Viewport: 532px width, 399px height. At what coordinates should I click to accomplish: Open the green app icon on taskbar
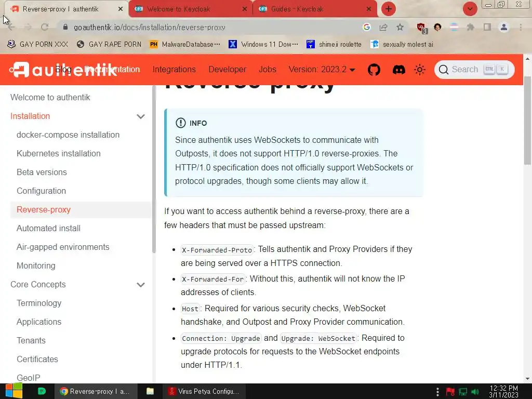[x=42, y=391]
